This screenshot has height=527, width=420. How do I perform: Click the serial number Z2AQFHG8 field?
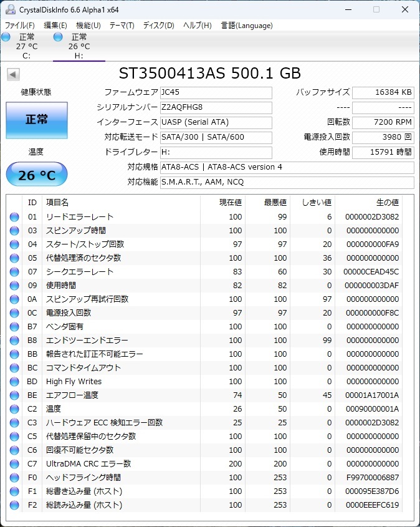click(x=216, y=107)
